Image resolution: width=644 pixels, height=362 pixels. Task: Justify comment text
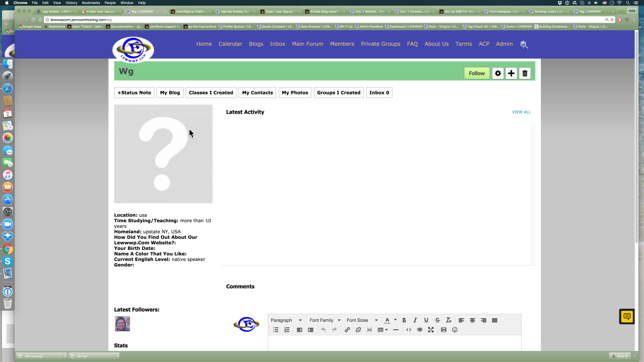coord(495,320)
